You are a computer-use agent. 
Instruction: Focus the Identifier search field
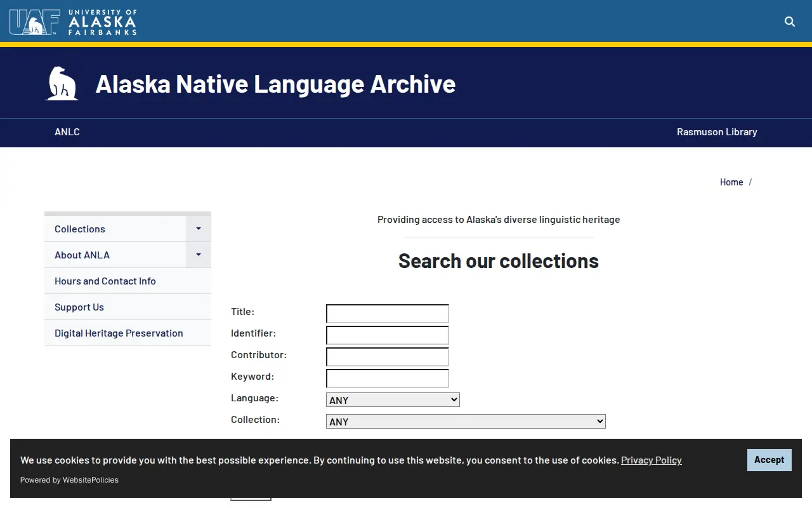pos(388,335)
